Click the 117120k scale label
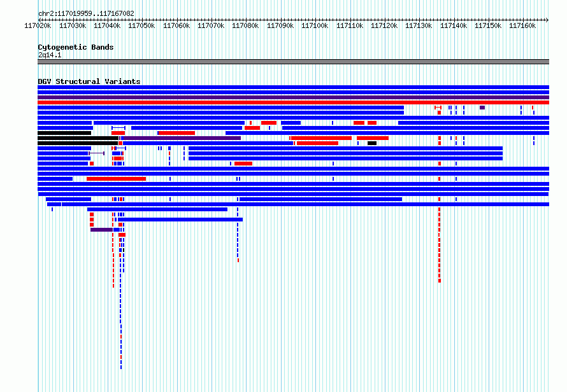This screenshot has height=392, width=567. tap(384, 26)
